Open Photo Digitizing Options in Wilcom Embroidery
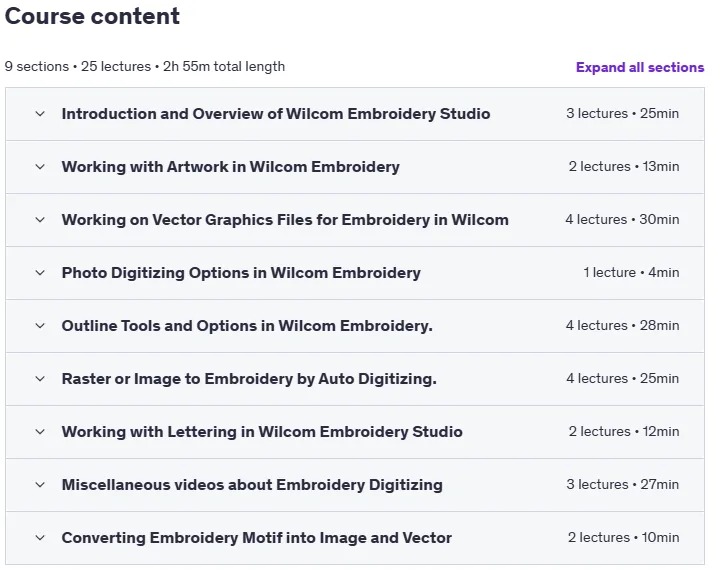 coord(241,273)
